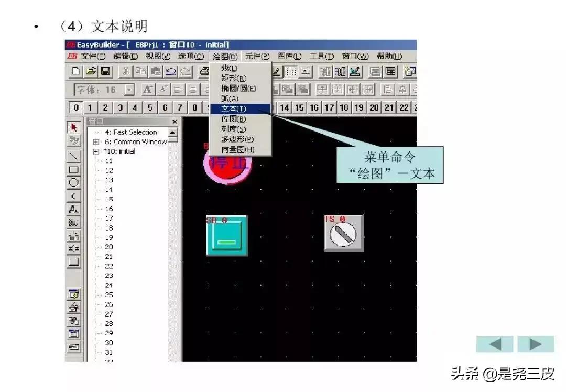Image resolution: width=566 pixels, height=392 pixels.
Task: Open the font size dropdown showing 16
Action: [x=129, y=89]
